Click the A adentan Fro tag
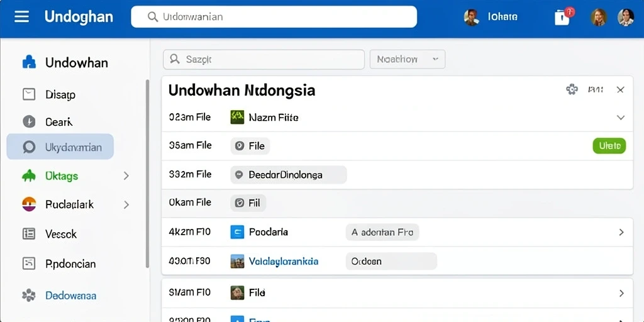 pyautogui.click(x=382, y=233)
